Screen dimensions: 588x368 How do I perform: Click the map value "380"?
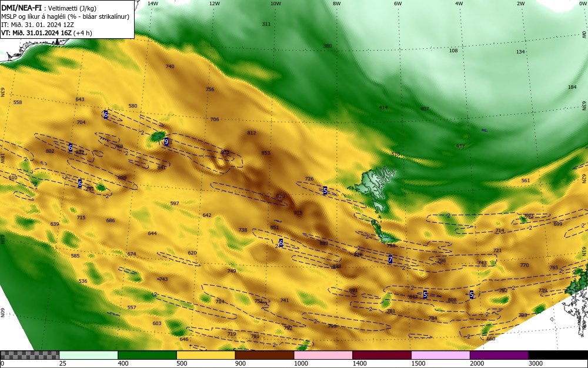coord(328,46)
